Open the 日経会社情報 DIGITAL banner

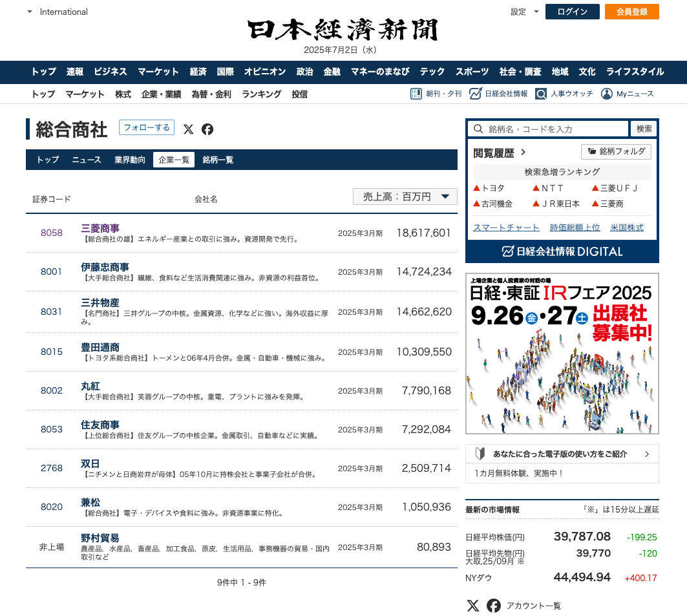click(x=562, y=251)
